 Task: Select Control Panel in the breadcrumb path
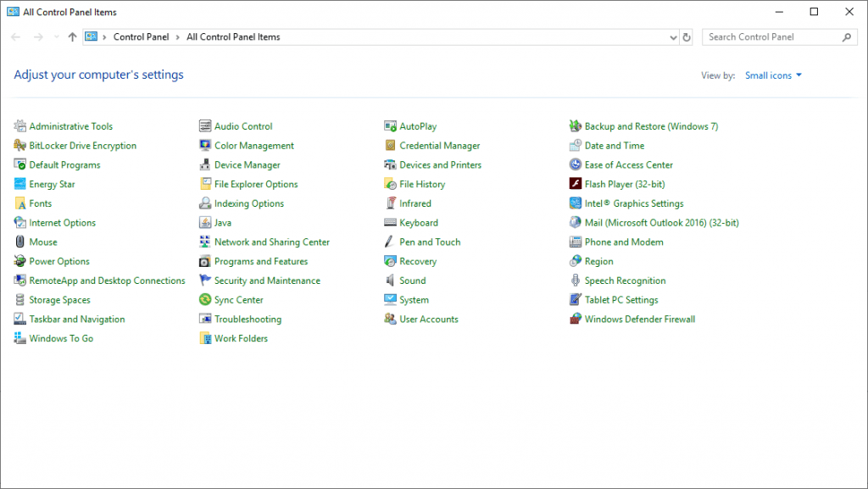(141, 37)
